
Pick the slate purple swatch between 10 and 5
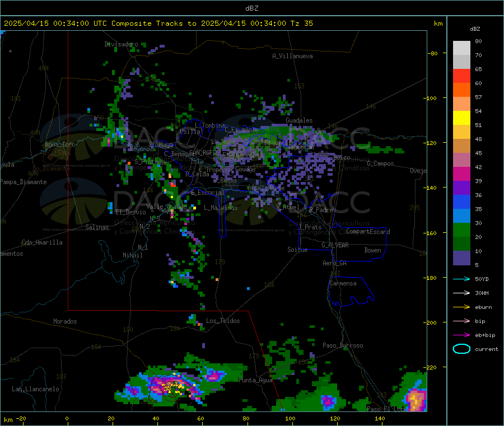pos(461,258)
